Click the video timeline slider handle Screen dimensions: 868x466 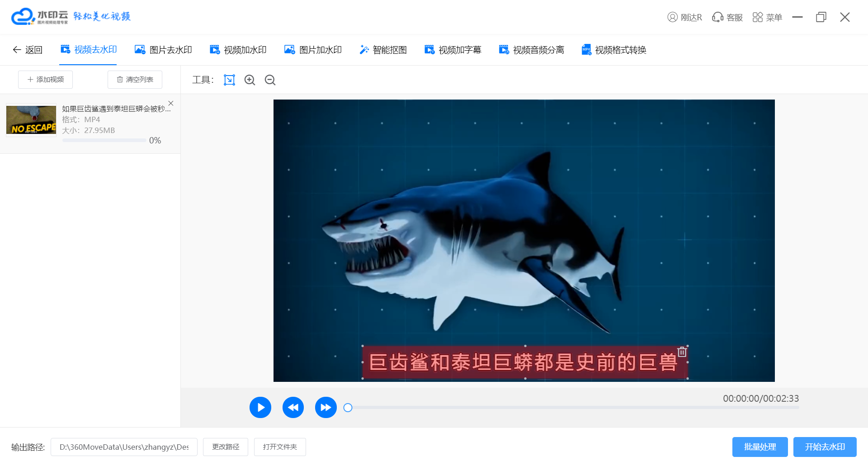coord(348,408)
